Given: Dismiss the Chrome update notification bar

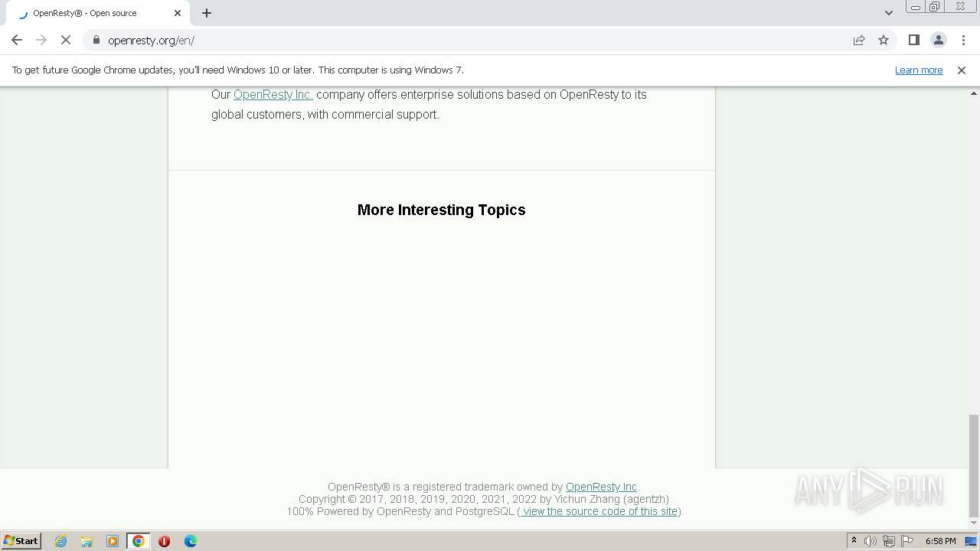Looking at the screenshot, I should (962, 70).
